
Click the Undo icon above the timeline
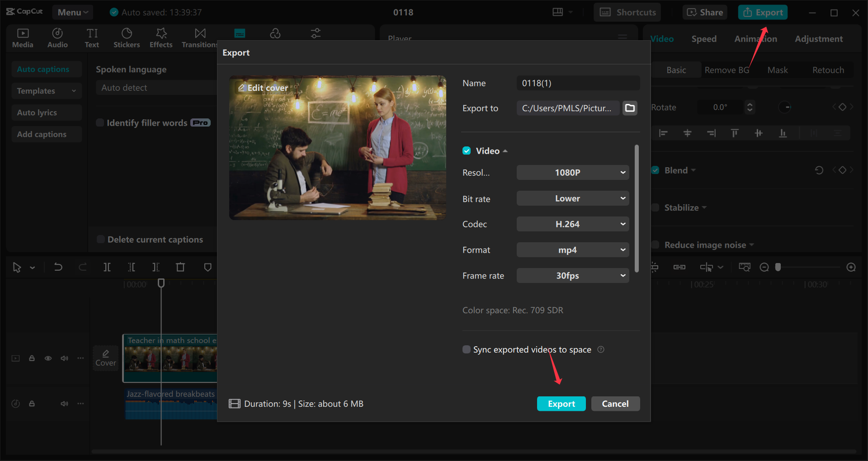[x=58, y=267]
